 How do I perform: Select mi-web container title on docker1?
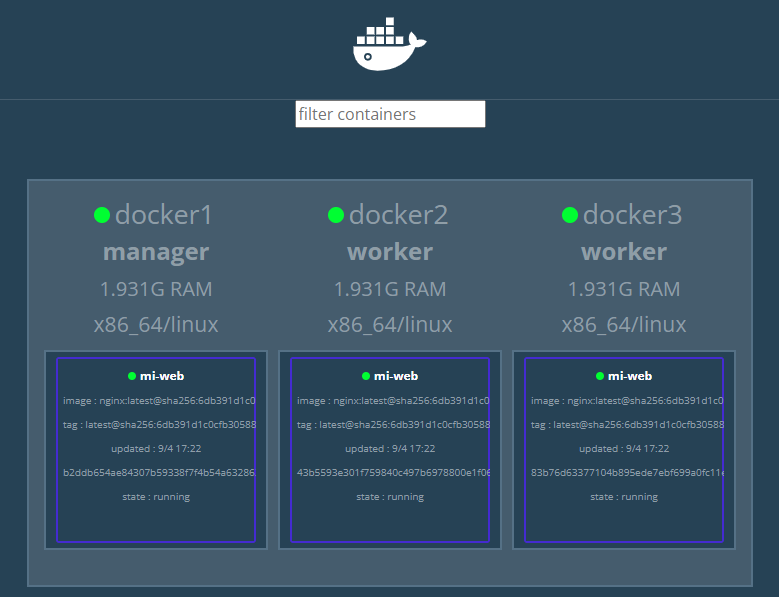pyautogui.click(x=162, y=376)
